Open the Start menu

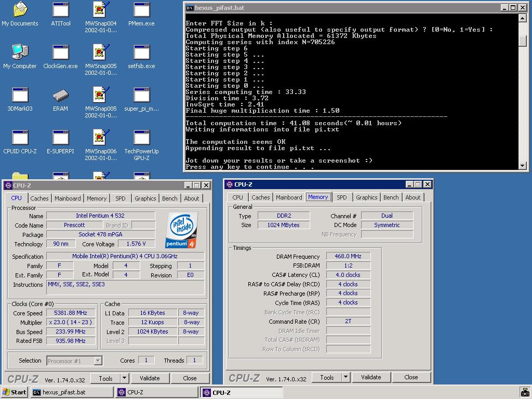[x=14, y=392]
